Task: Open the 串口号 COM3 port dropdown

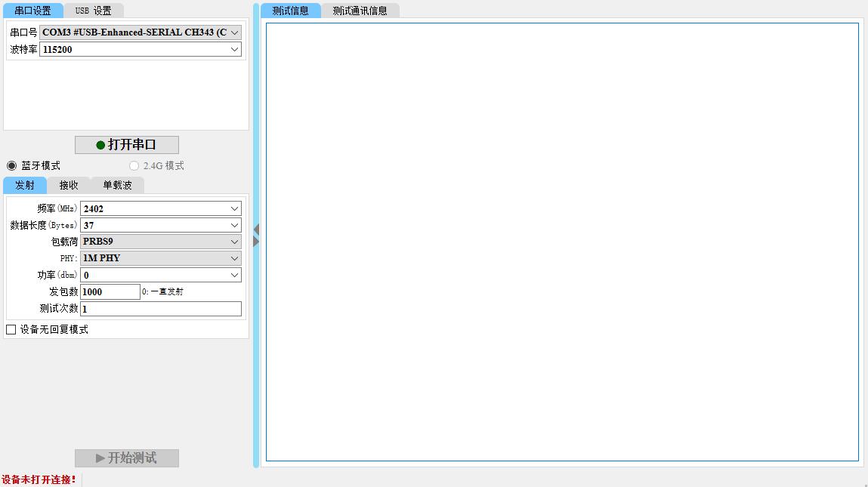Action: pyautogui.click(x=141, y=32)
